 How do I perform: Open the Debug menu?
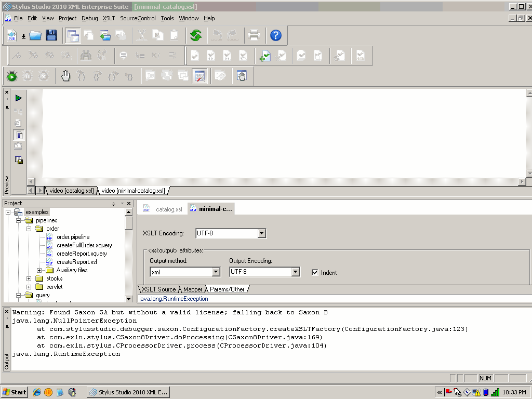click(x=89, y=18)
